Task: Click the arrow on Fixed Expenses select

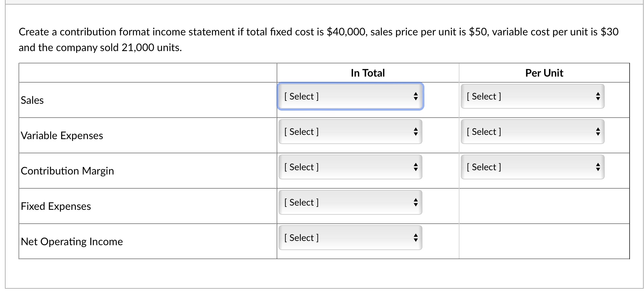Action: coord(415,202)
